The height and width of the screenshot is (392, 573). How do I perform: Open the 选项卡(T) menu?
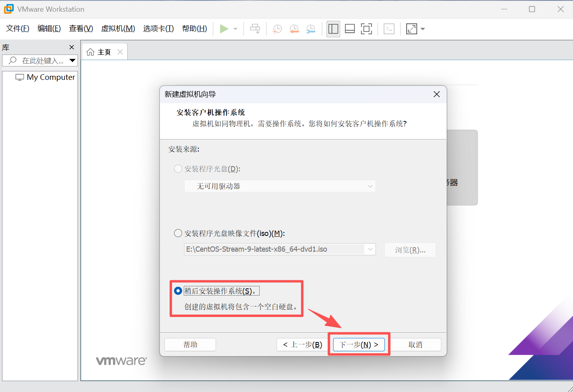159,29
